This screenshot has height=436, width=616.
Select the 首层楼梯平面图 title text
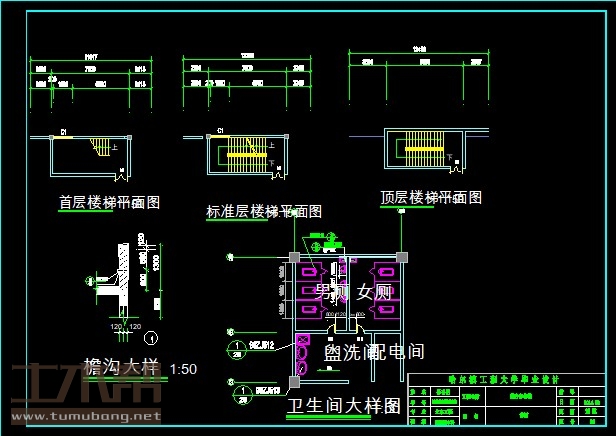point(109,203)
